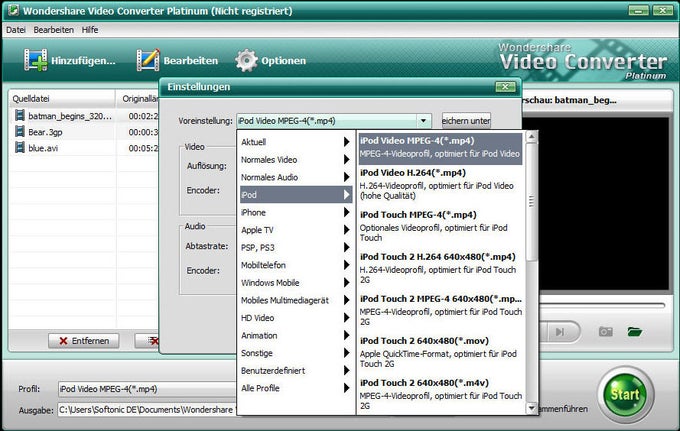Image resolution: width=680 pixels, height=431 pixels.
Task: Click the Hinzufügen... toolbar label
Action: click(83, 61)
